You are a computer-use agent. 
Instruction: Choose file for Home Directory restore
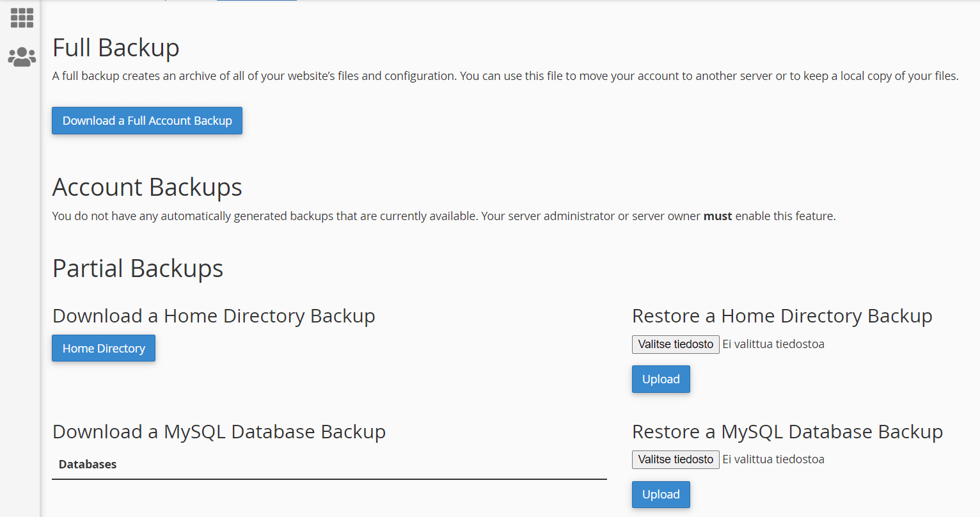coord(676,344)
